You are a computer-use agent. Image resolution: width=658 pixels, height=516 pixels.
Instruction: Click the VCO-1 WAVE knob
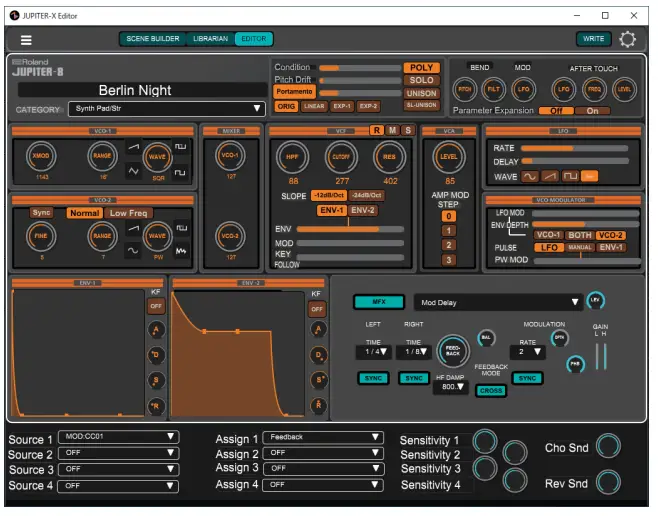coord(157,157)
